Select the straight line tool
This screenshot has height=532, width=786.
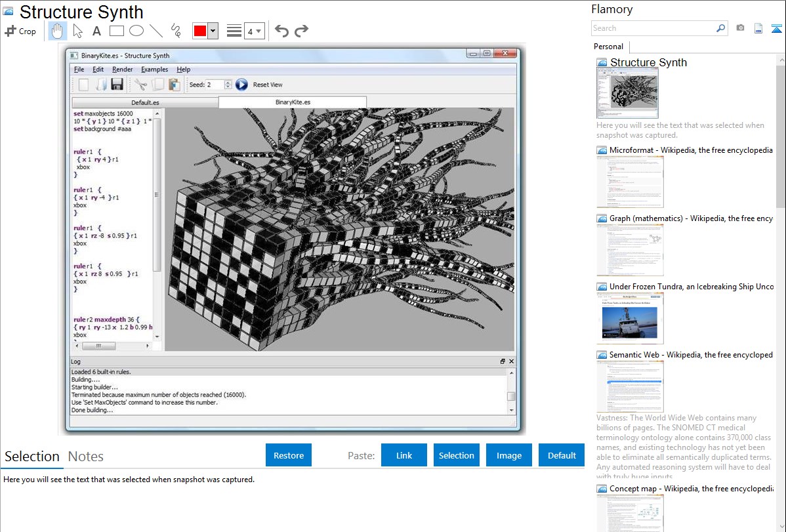(x=156, y=31)
